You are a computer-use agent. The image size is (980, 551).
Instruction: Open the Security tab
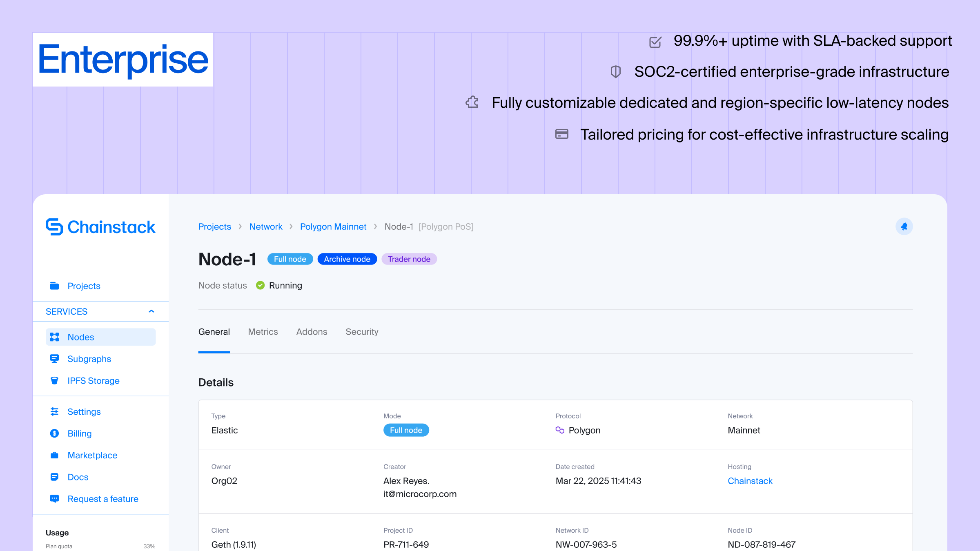pos(362,332)
